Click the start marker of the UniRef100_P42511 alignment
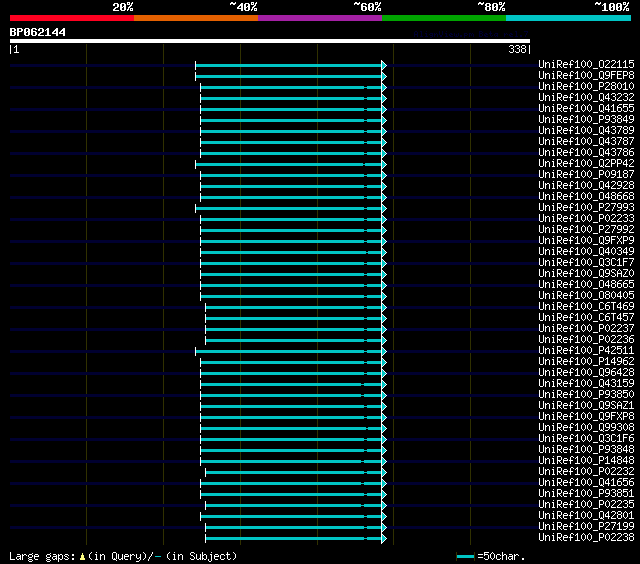 point(196,351)
